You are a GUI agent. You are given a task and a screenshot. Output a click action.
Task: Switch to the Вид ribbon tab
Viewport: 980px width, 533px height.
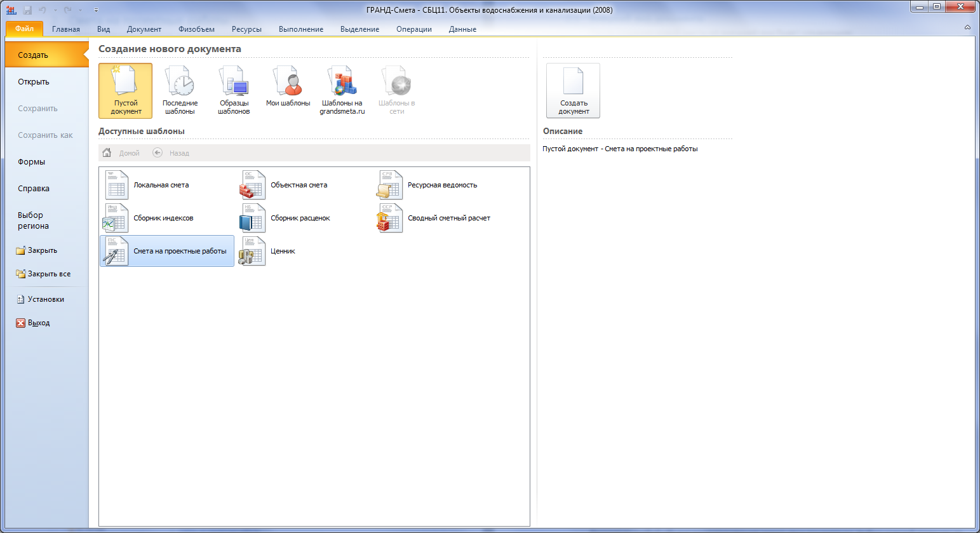point(104,29)
